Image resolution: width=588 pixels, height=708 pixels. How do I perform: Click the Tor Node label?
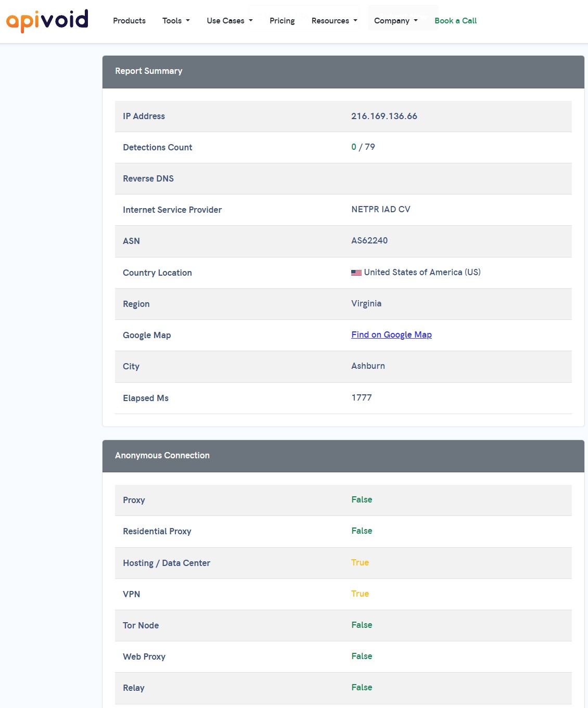click(140, 625)
